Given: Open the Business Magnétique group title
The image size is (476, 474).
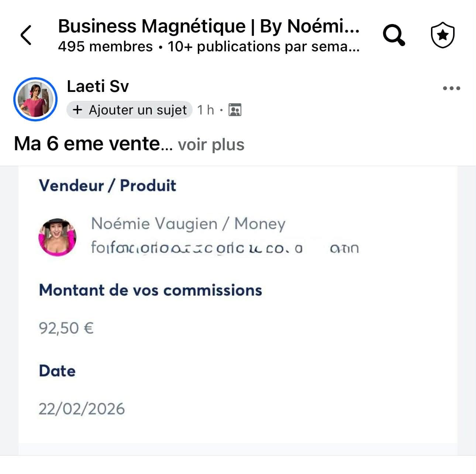Looking at the screenshot, I should click(208, 27).
